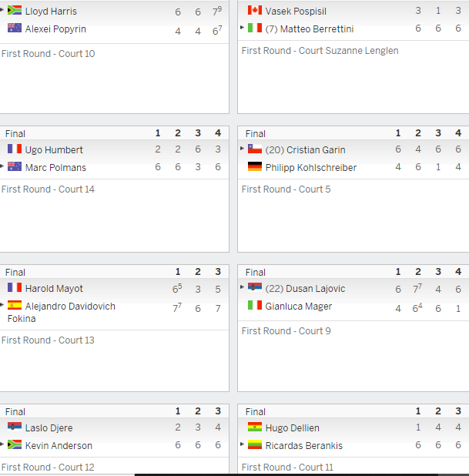The width and height of the screenshot is (469, 476).
Task: Select Kevin Anderson's name
Action: [59, 446]
